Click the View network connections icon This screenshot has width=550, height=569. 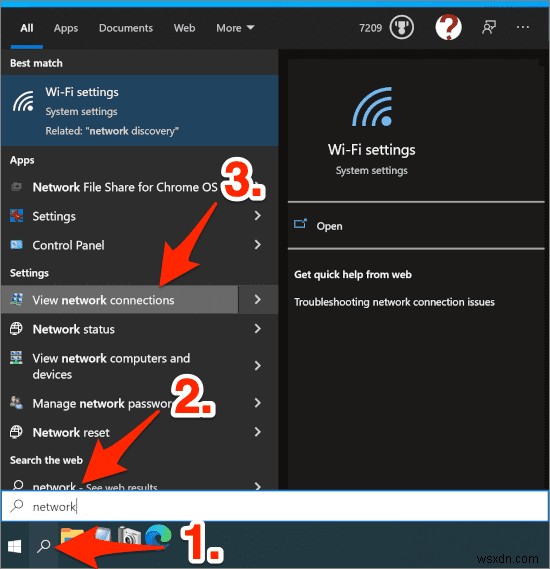[x=16, y=299]
